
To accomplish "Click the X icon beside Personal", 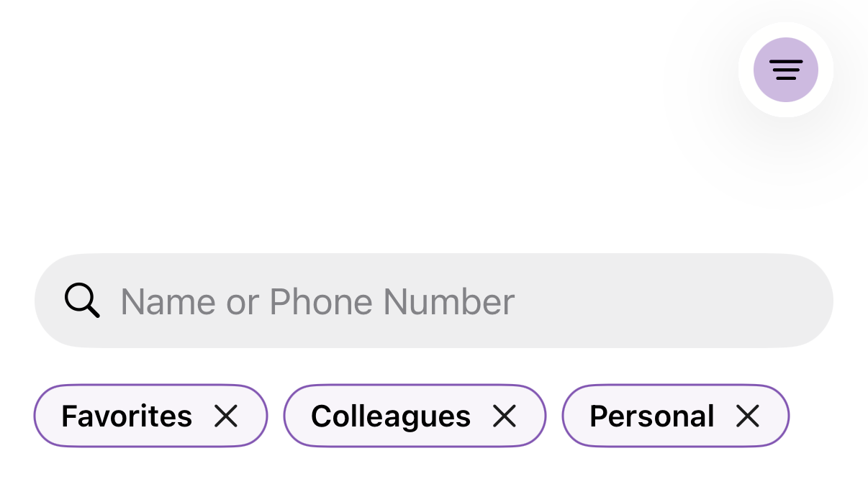I will tap(748, 416).
